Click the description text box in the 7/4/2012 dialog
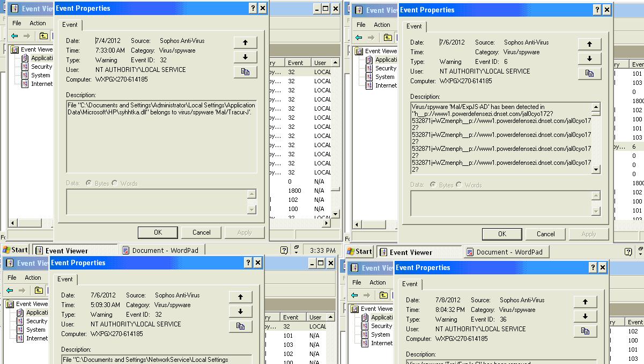The image size is (644, 364). pyautogui.click(x=161, y=136)
